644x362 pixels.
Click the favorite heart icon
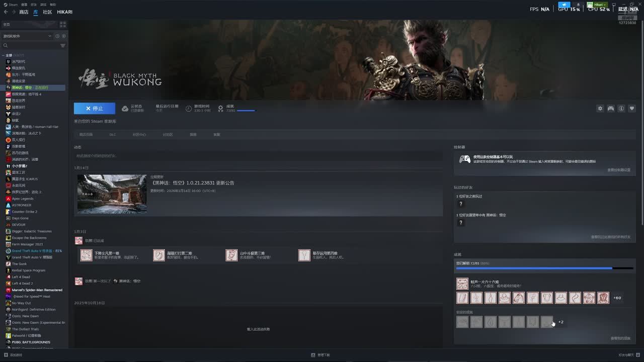pyautogui.click(x=632, y=109)
